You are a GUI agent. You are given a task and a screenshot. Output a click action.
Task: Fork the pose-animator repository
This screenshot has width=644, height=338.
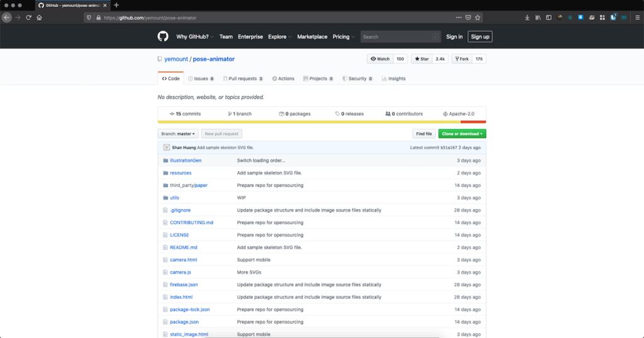coord(461,59)
